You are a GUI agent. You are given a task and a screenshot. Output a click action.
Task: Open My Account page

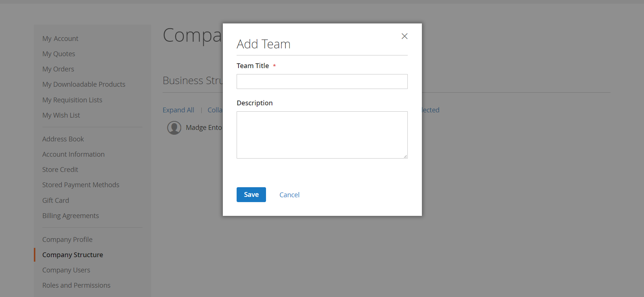(x=60, y=39)
